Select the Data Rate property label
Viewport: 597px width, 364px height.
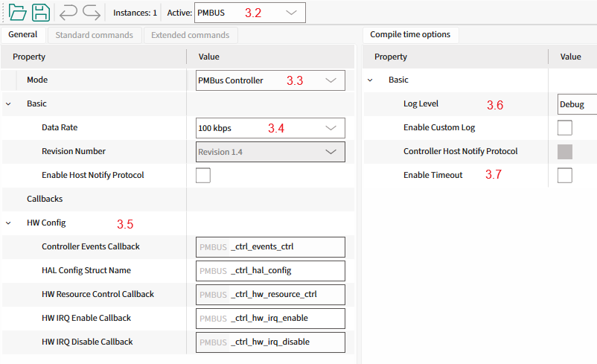tap(60, 127)
